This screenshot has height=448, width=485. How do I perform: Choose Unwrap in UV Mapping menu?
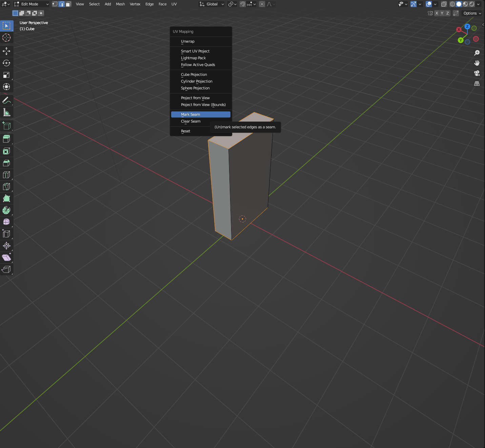pos(201,41)
